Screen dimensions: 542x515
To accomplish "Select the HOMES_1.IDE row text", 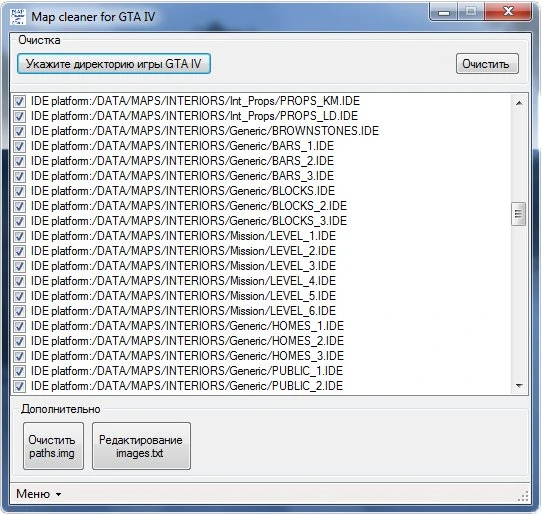I will 187,326.
